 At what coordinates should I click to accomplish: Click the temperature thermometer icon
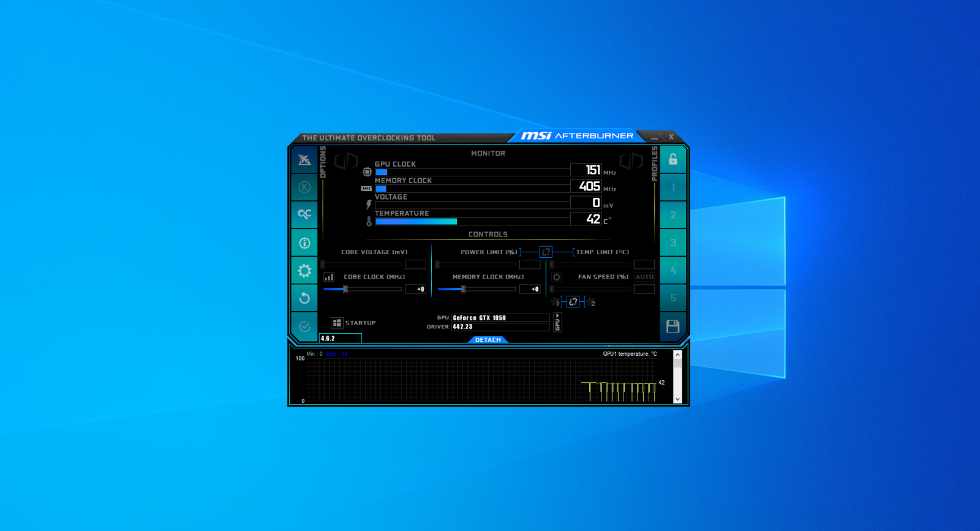[369, 221]
